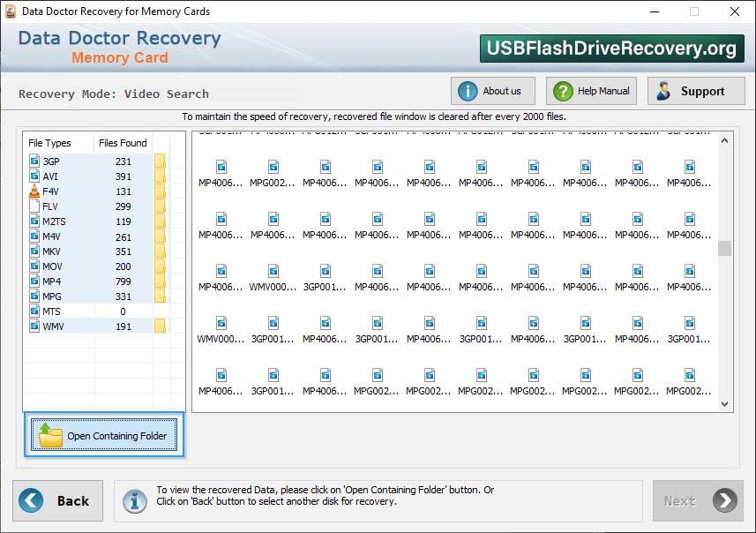The height and width of the screenshot is (533, 756).
Task: Select the M4V file type icon
Action: click(34, 236)
